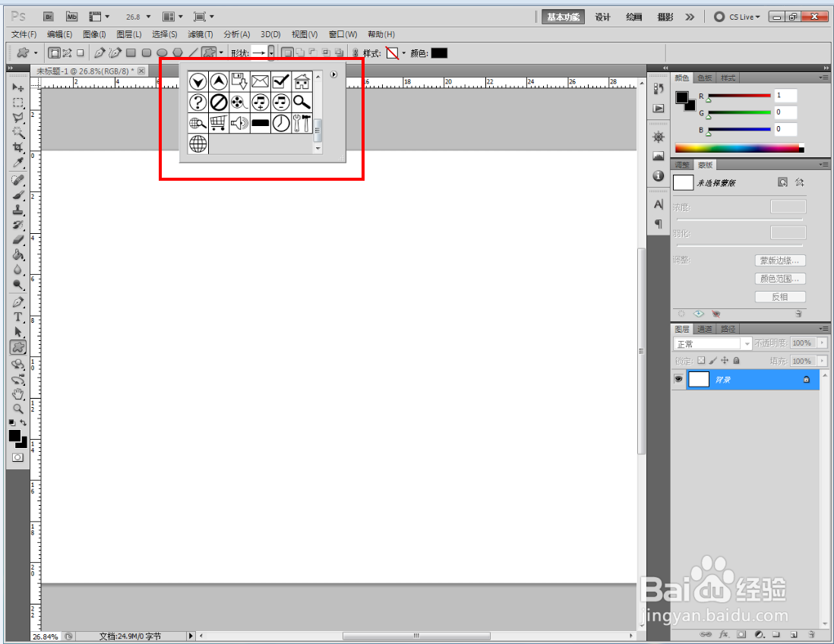Choose the speaker volume shape

coord(239,123)
